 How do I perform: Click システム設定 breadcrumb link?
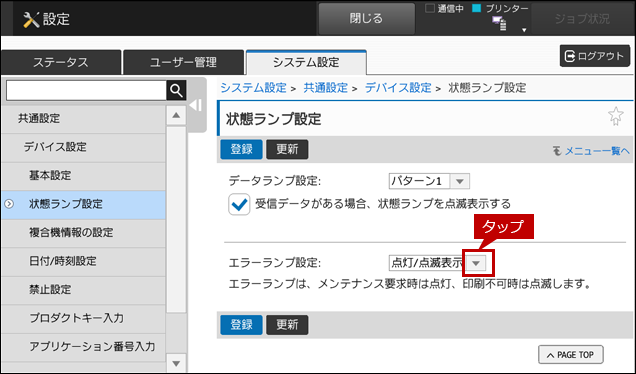254,88
